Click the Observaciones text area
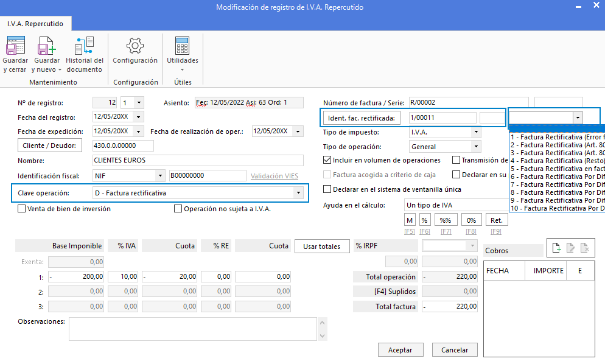605x364 pixels. tap(193, 329)
